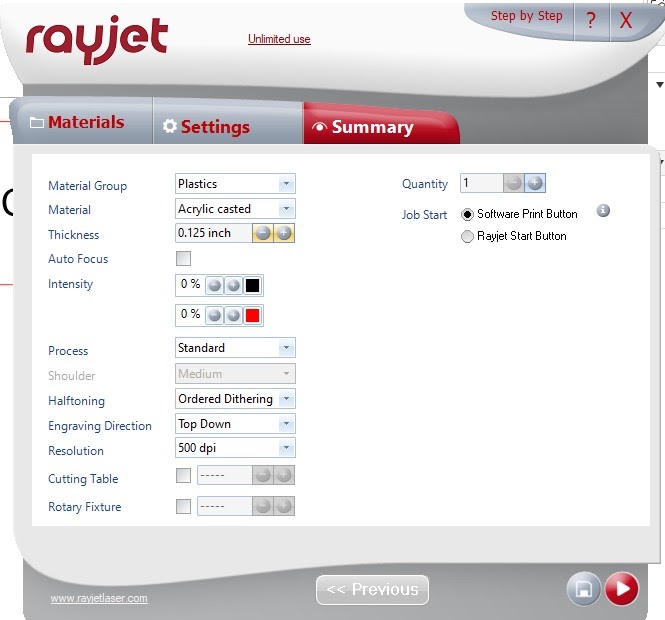
Task: Select the Rayjet Start Button radio option
Action: (x=467, y=237)
